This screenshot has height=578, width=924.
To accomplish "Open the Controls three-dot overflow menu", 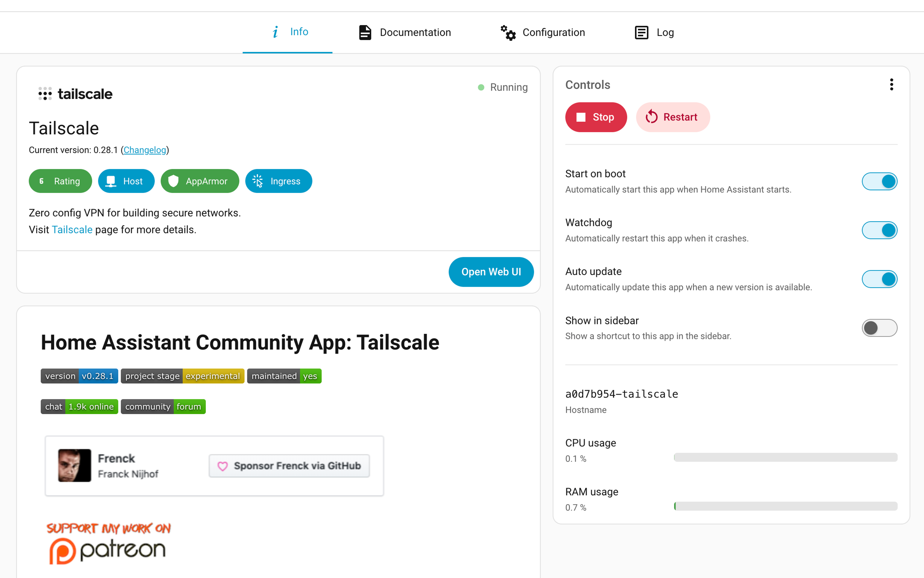I will tap(892, 85).
